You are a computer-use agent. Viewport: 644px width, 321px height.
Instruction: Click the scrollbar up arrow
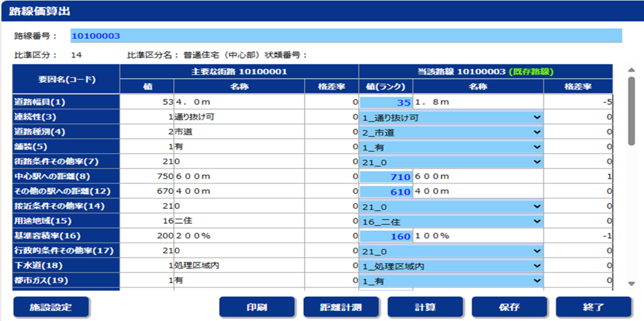[631, 69]
